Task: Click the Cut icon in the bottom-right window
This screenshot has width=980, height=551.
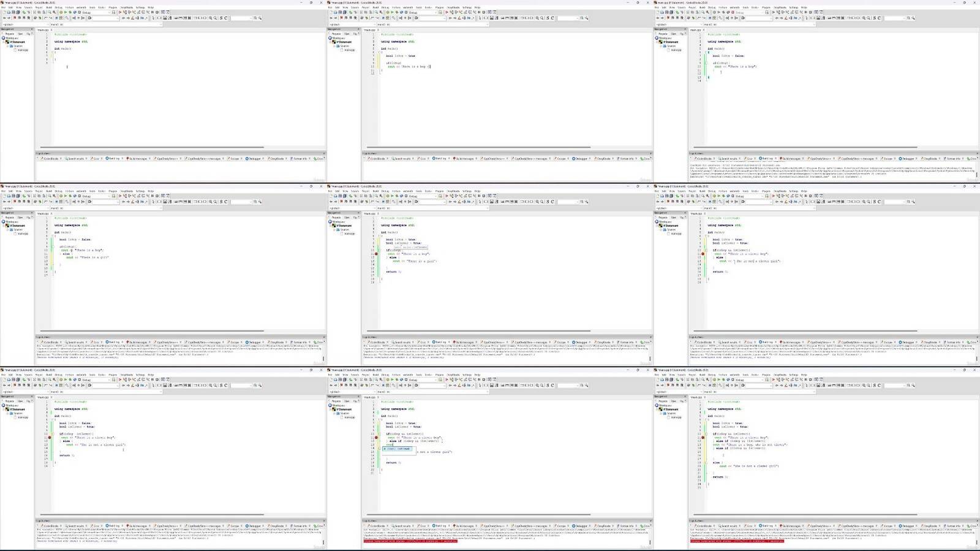Action: [687, 380]
